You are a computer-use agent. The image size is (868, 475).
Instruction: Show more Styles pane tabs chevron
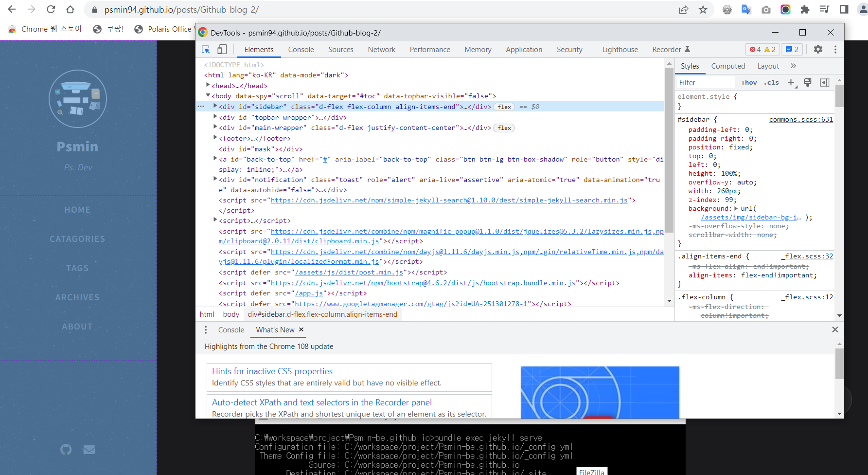point(794,66)
